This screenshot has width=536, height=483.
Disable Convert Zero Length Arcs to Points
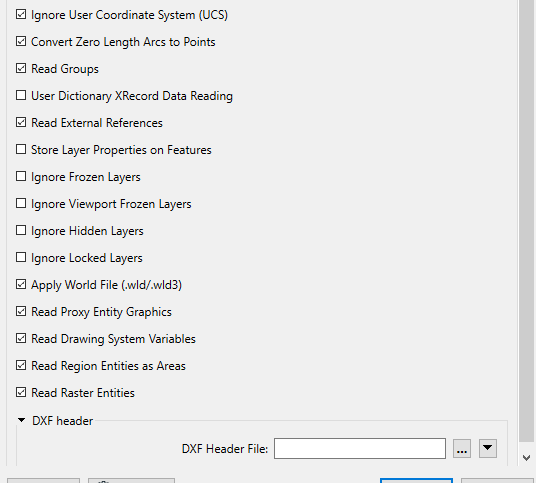tap(21, 41)
